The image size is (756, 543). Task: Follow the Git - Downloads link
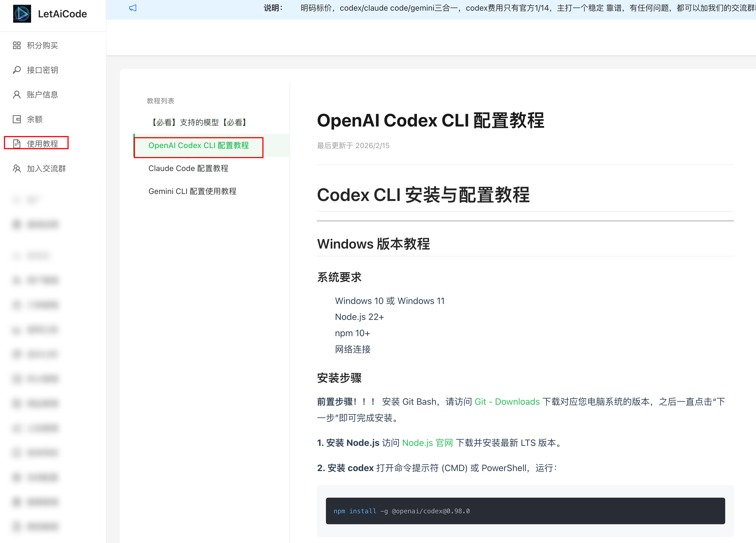point(507,402)
